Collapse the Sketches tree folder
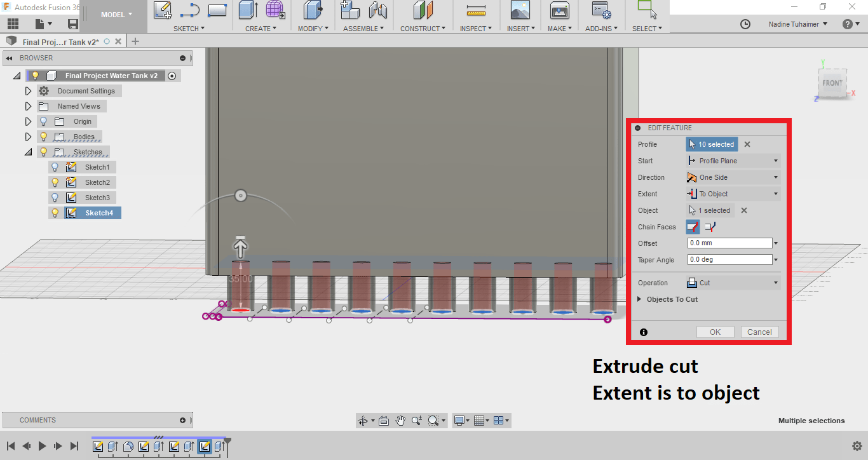Viewport: 868px width, 460px height. coord(28,152)
